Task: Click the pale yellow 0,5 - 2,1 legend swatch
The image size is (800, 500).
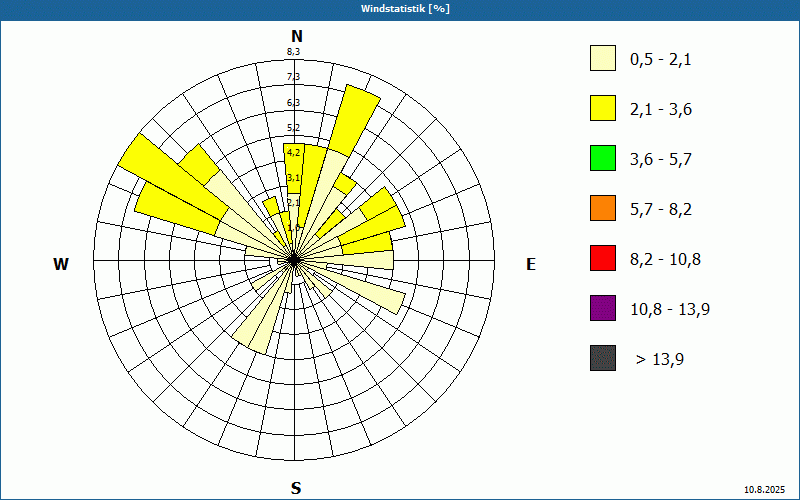Action: tap(603, 58)
